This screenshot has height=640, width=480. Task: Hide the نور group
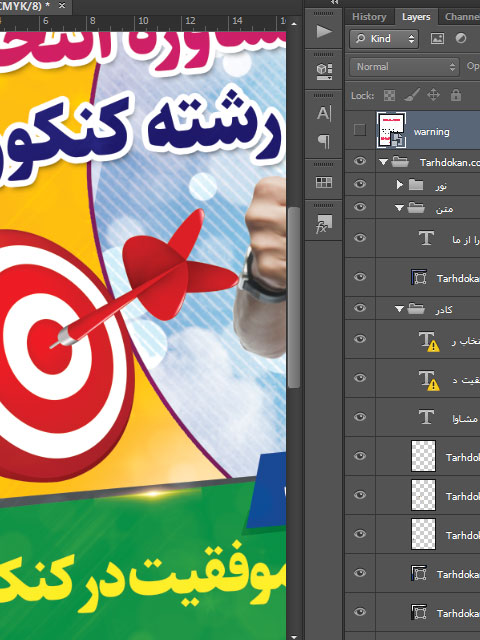coord(360,184)
